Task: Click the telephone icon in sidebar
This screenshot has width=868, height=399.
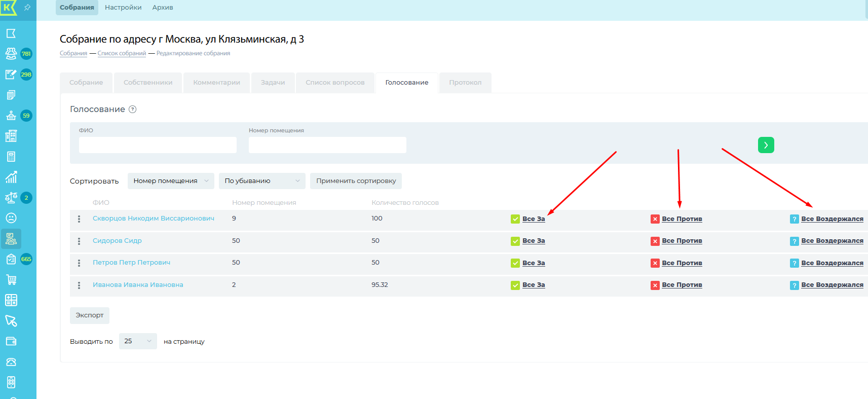Action: coord(11,362)
